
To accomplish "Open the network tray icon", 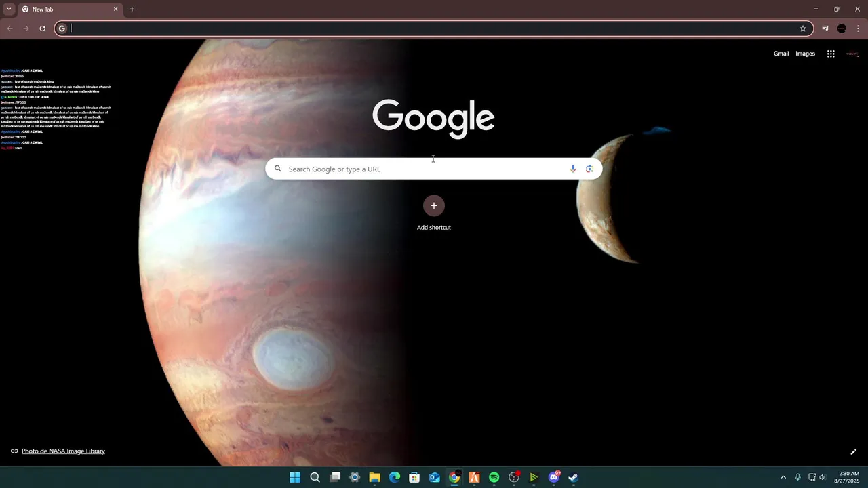I will pyautogui.click(x=812, y=477).
